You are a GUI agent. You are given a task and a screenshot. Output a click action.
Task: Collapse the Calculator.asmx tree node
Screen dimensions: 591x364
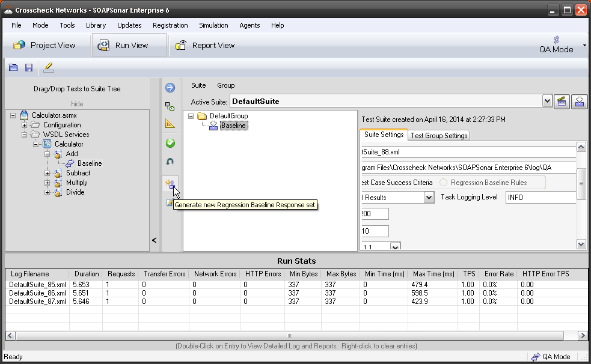click(13, 115)
